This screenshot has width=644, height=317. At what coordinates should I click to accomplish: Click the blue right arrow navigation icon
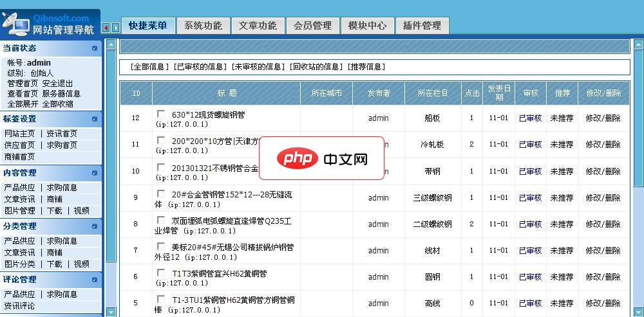(115, 28)
